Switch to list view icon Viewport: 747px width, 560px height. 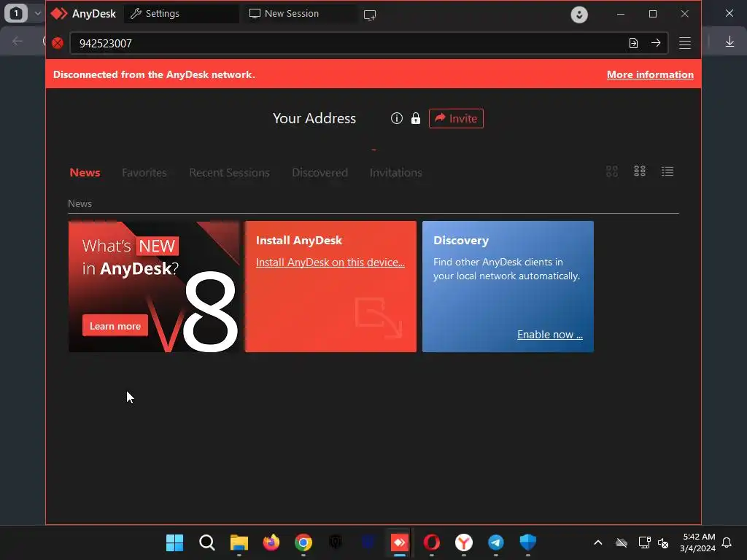(x=667, y=171)
